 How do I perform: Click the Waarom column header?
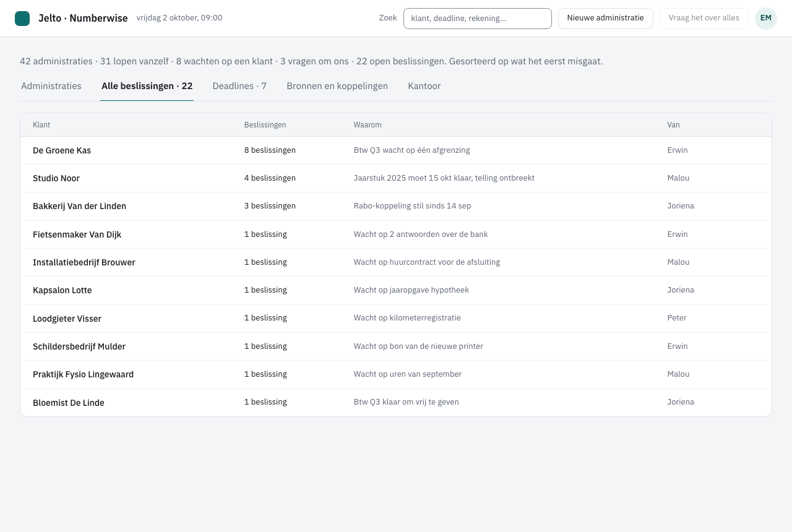(x=368, y=125)
